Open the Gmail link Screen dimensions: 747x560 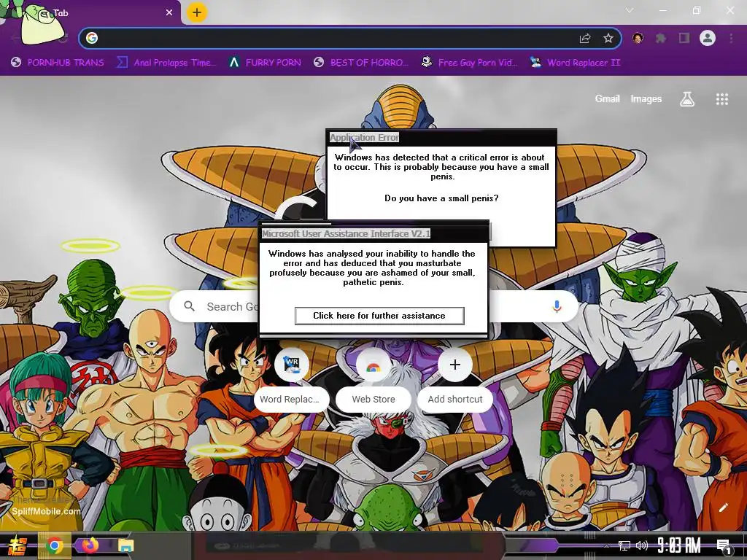pos(607,98)
